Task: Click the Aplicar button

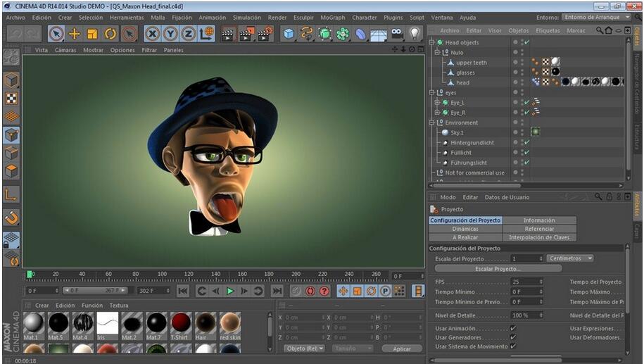Action: pyautogui.click(x=402, y=349)
